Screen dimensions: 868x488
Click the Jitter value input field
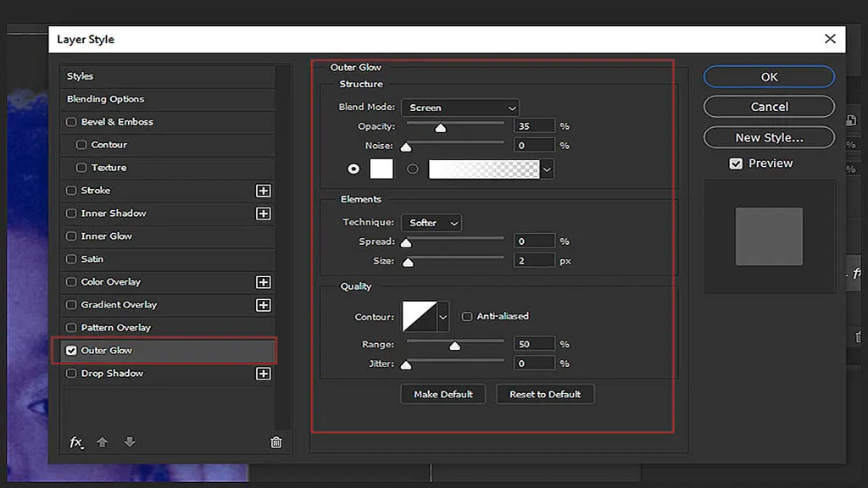(x=534, y=363)
